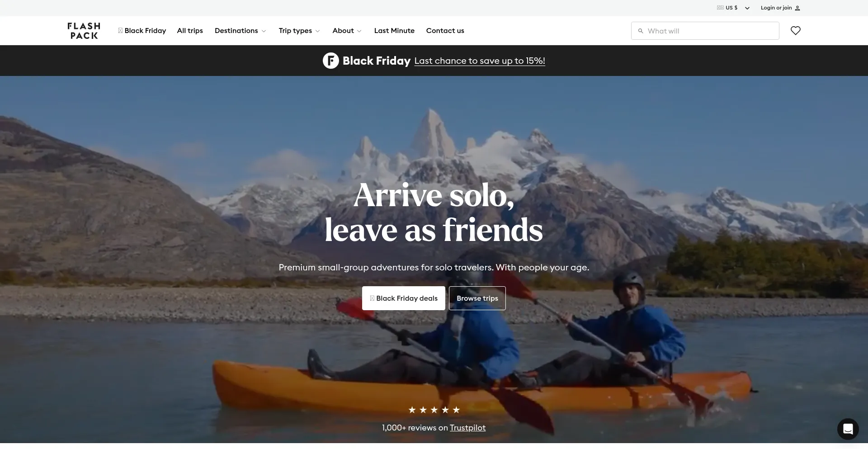868x449 pixels.
Task: Click the Black Friday deals button
Action: 404,298
